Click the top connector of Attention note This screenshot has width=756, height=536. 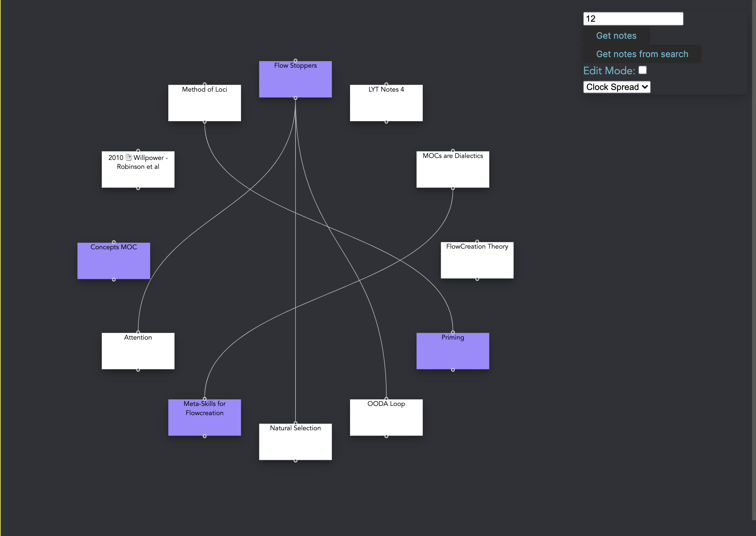[x=138, y=332]
